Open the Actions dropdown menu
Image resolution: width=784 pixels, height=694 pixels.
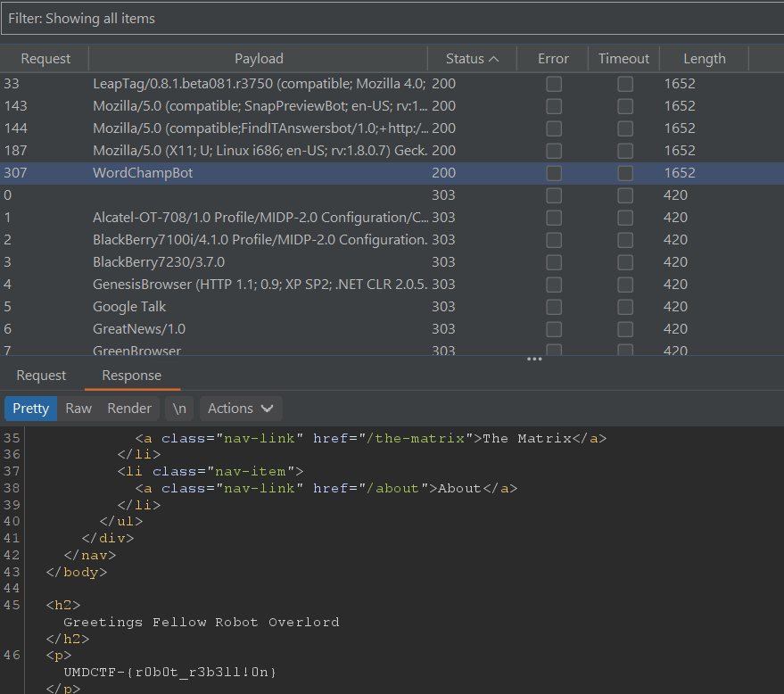[x=241, y=409]
